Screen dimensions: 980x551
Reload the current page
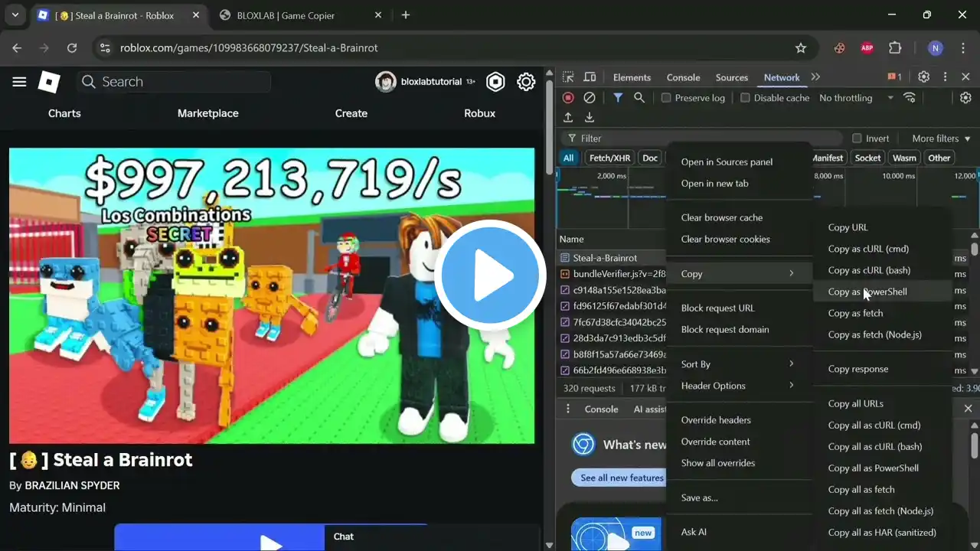pos(72,47)
